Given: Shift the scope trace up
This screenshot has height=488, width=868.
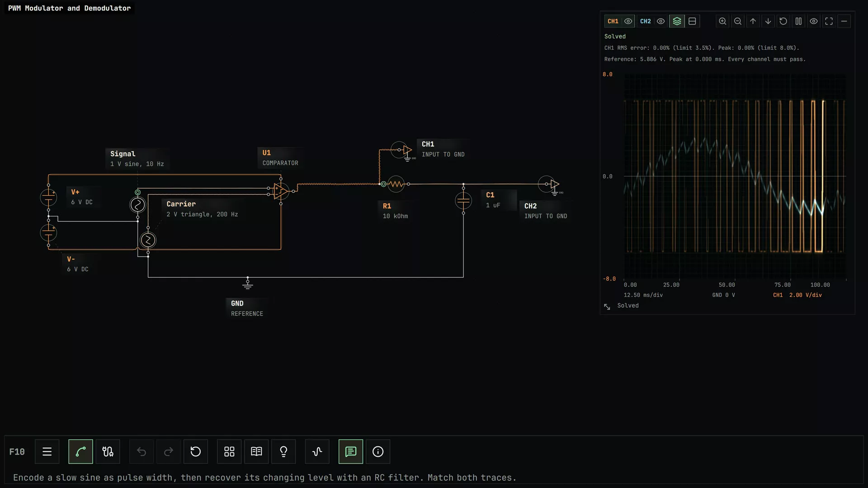Looking at the screenshot, I should click(x=753, y=21).
